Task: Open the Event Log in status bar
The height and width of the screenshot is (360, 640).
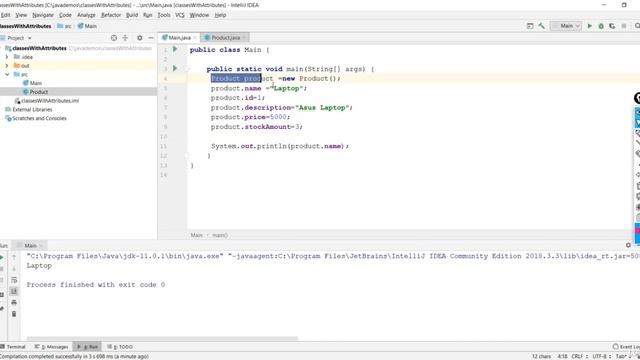Action: pyautogui.click(x=626, y=347)
